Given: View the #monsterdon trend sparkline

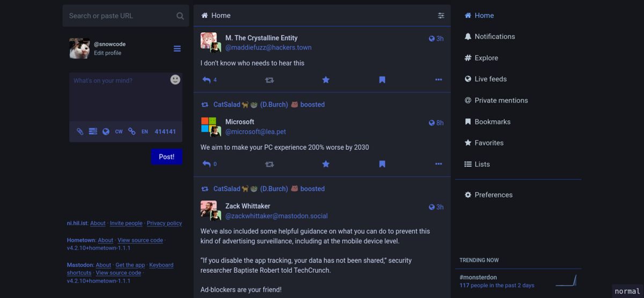Looking at the screenshot, I should (x=566, y=280).
